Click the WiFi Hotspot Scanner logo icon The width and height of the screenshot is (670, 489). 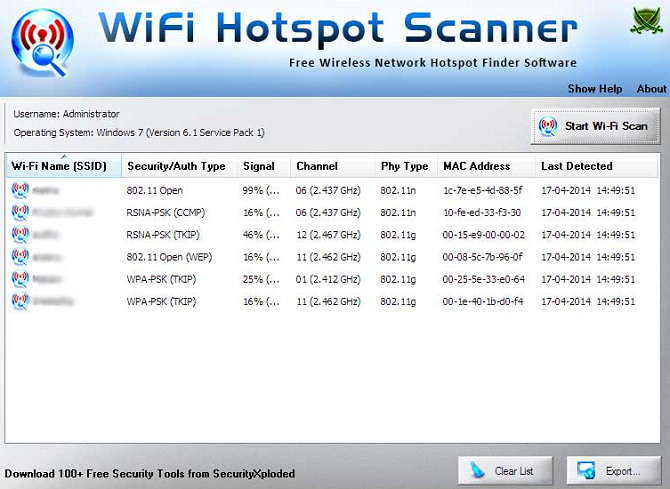point(42,43)
